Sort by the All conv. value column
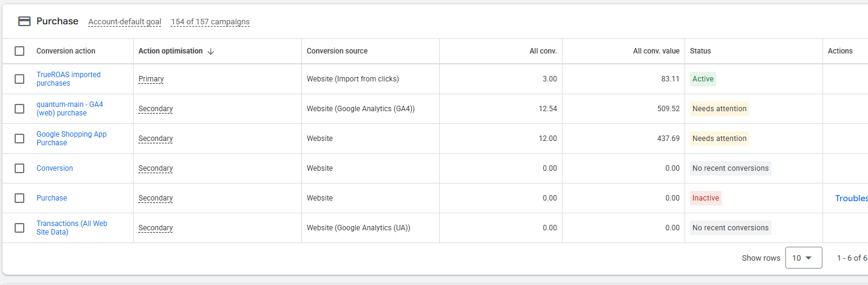Screen dimensions: 868x285 coord(656,51)
